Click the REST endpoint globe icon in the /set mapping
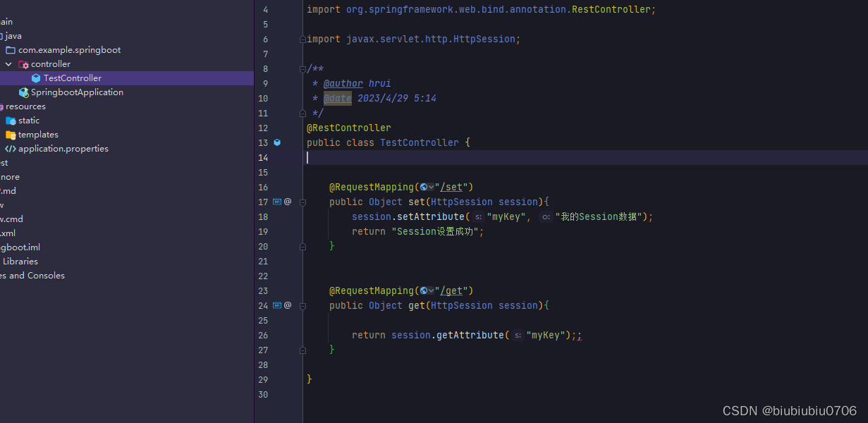The image size is (868, 423). 424,187
